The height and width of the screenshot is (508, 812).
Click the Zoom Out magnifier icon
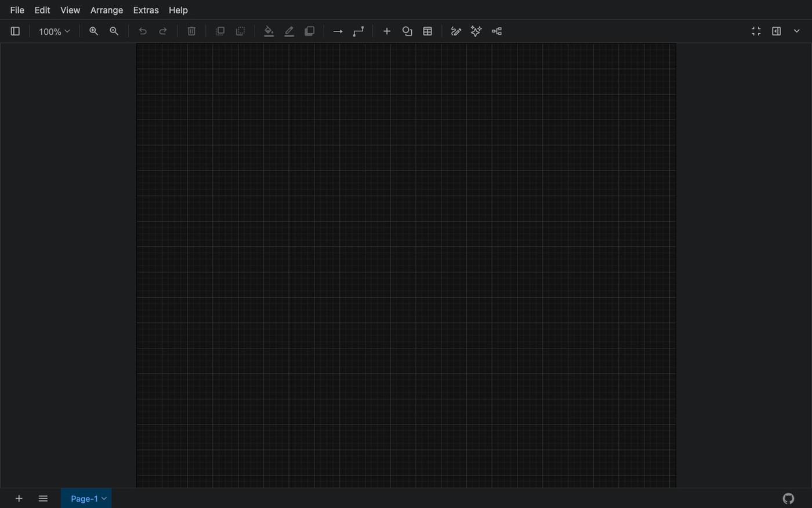114,31
